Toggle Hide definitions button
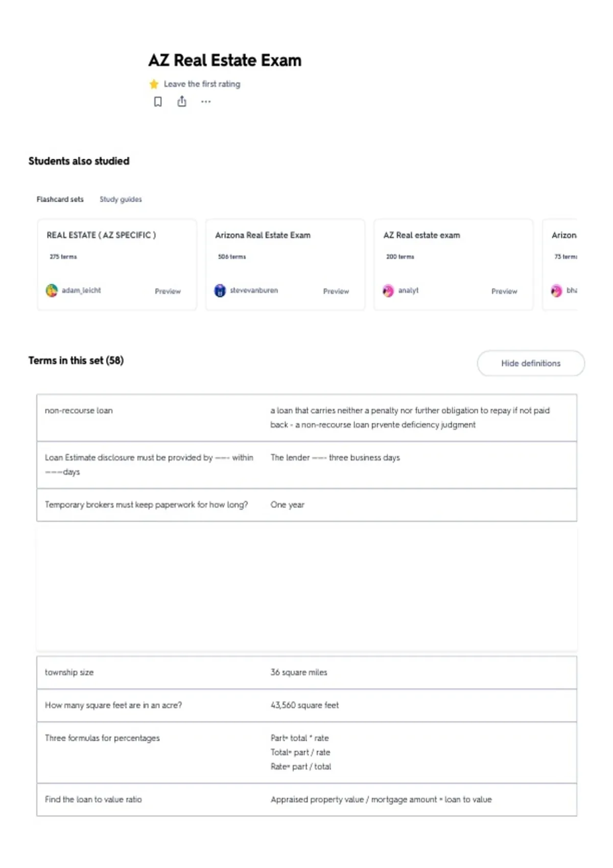613x868 pixels. pyautogui.click(x=531, y=363)
